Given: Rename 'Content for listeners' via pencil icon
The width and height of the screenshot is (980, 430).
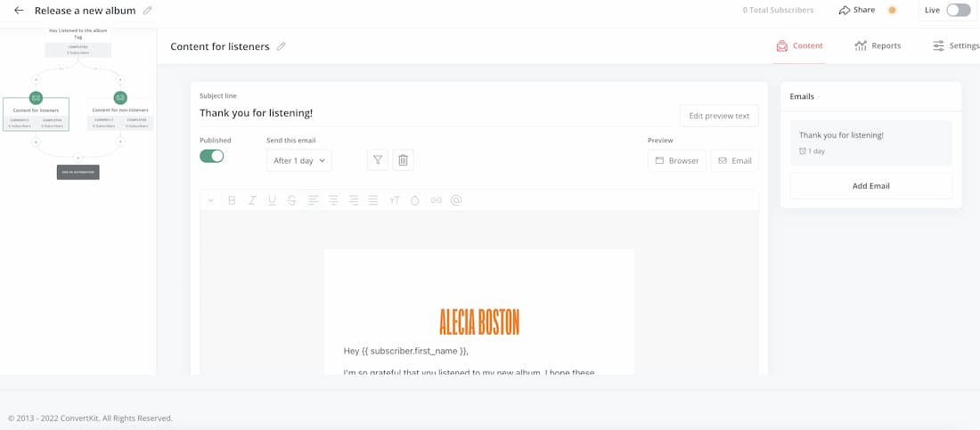Looking at the screenshot, I should click(x=282, y=46).
